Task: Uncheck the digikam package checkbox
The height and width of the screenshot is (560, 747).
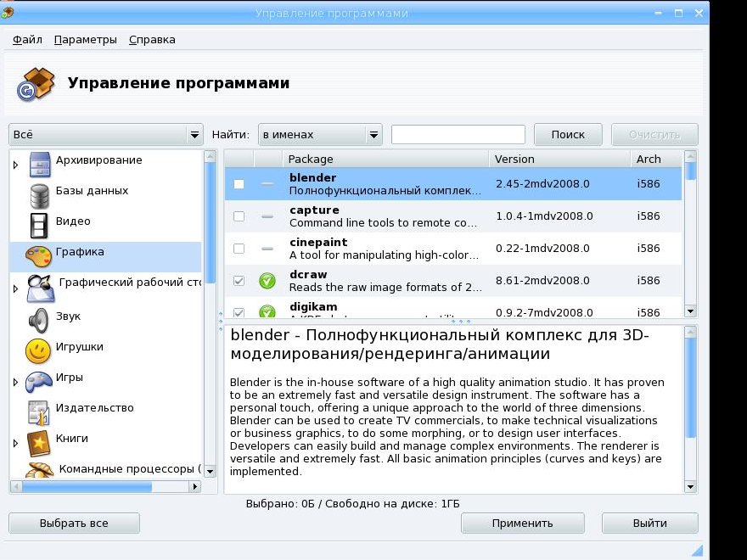Action: [239, 312]
